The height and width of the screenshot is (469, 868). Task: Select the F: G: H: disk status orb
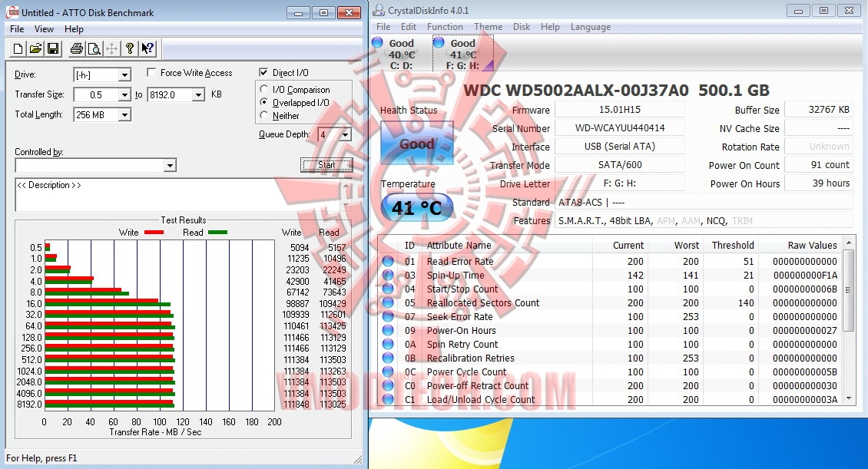click(439, 42)
